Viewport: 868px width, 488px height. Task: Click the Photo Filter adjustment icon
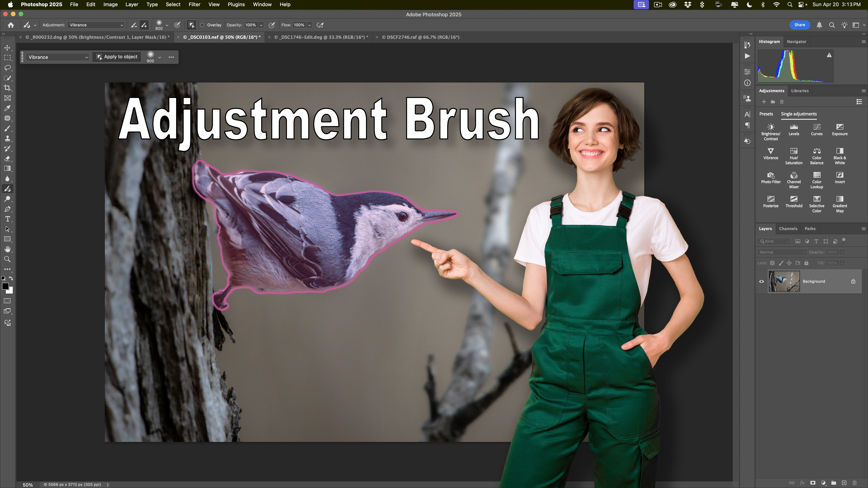click(x=771, y=175)
